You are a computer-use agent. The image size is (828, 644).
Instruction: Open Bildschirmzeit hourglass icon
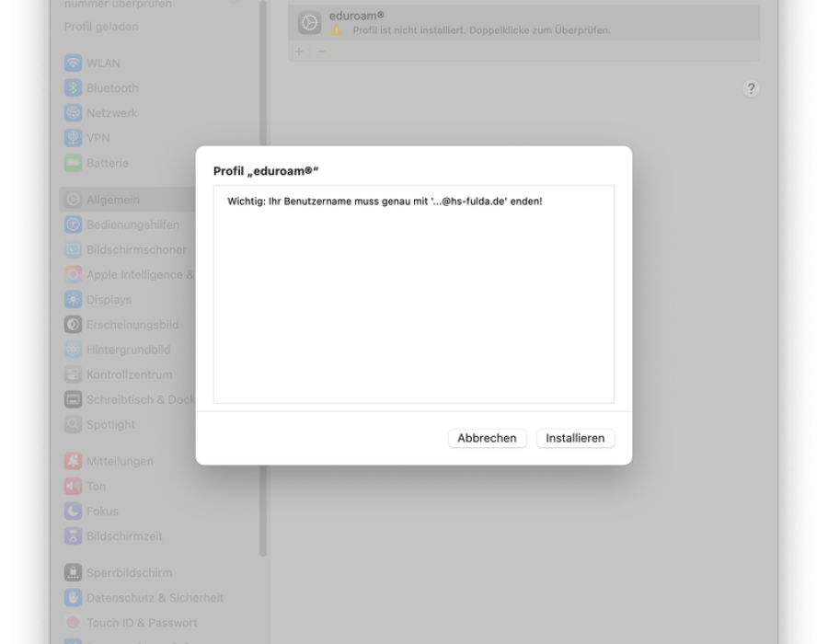73,535
